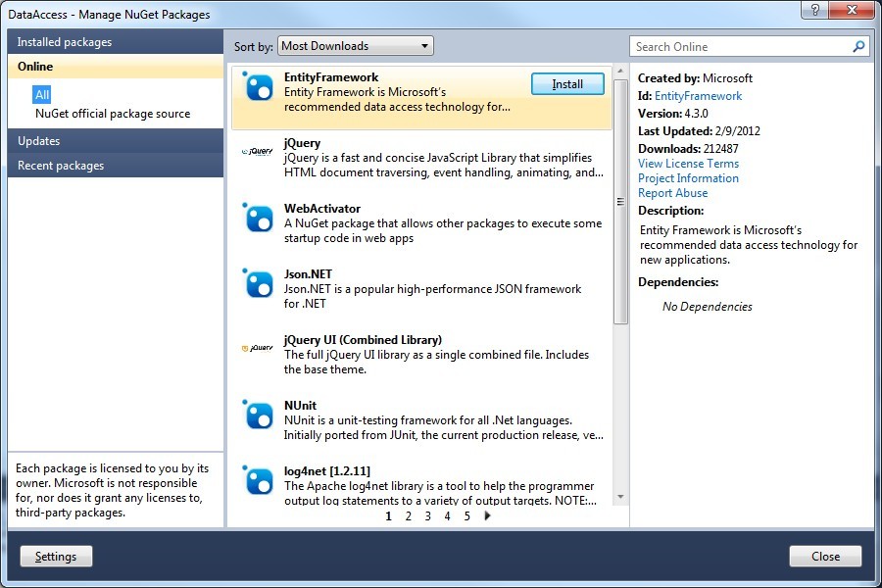
Task: Go to page 3 of results
Action: [427, 516]
